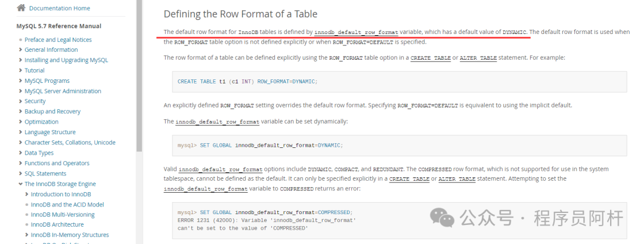Expand the InnoDB In-Memory Structures chevron
This screenshot has height=244, width=644.
pos(27,235)
